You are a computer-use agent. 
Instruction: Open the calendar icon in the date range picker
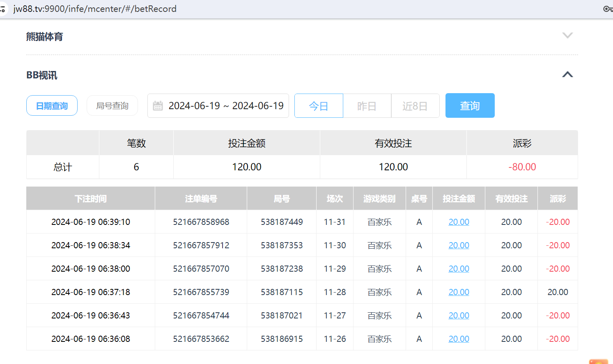point(158,105)
